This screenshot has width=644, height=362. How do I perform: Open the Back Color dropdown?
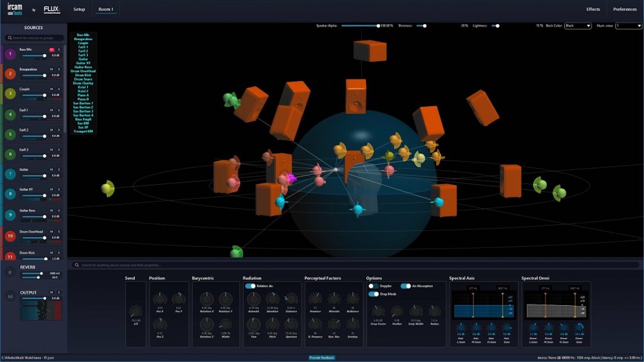tap(578, 26)
